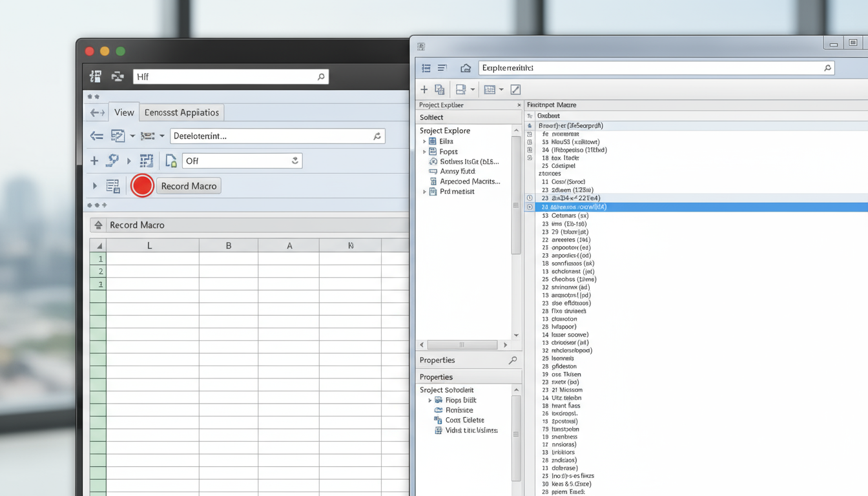Switch to the View tab
The height and width of the screenshot is (496, 868).
pos(124,112)
